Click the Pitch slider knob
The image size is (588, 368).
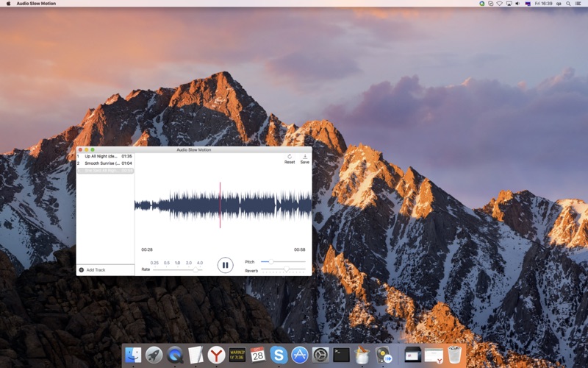tap(270, 262)
